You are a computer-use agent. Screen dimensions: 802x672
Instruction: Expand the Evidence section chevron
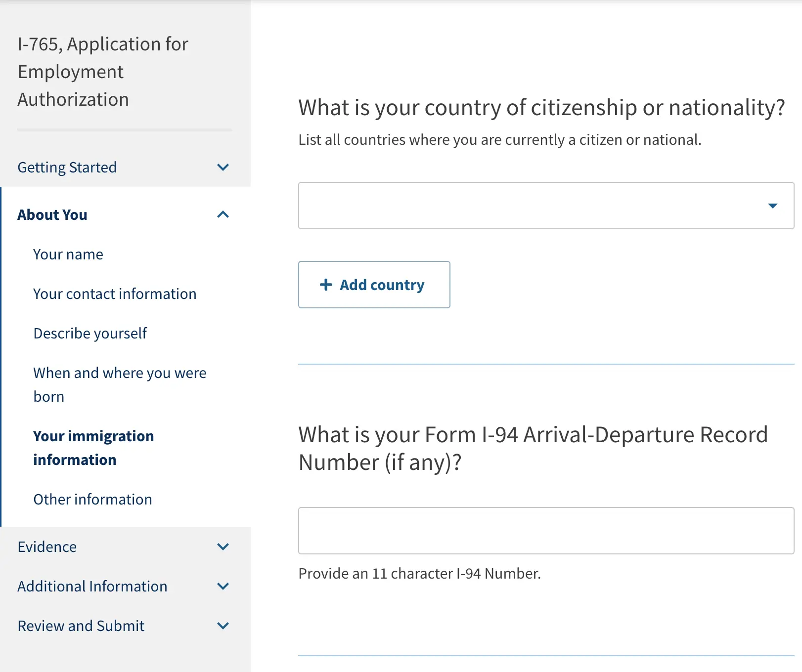223,547
